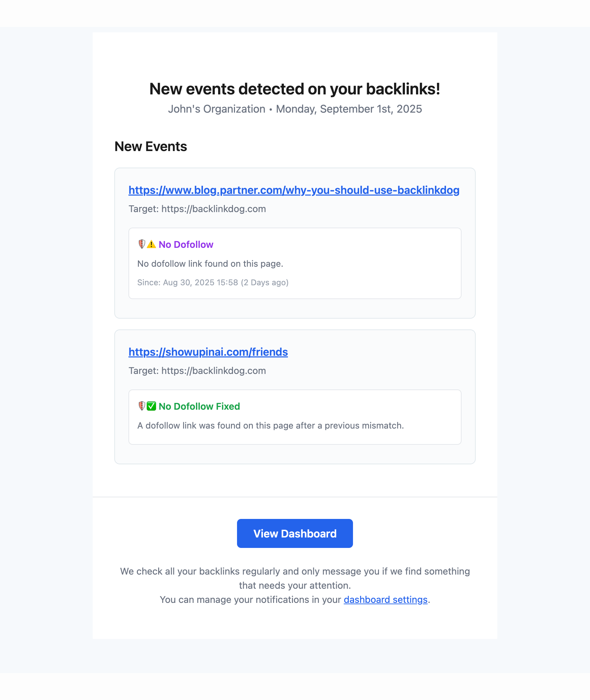Screen dimensions: 590x700
Task: Click the purple No Dofollow label
Action: [186, 244]
